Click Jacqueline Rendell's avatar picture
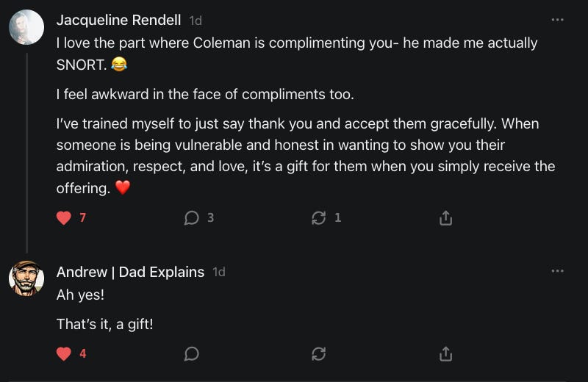Image resolution: width=588 pixels, height=382 pixels. pyautogui.click(x=26, y=27)
